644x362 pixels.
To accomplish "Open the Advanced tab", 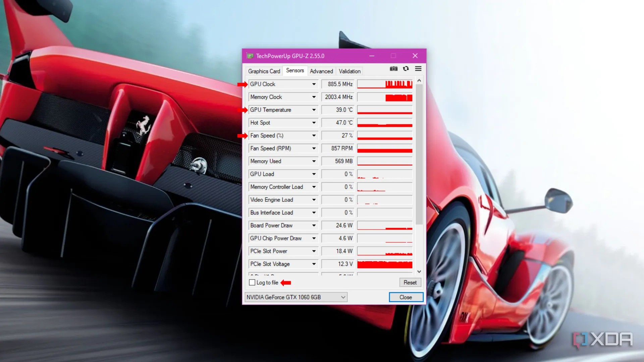I will [321, 71].
